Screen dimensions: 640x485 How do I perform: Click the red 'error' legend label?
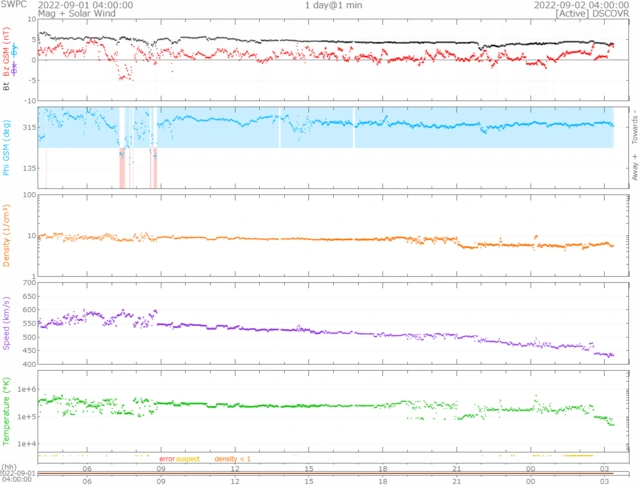click(166, 458)
